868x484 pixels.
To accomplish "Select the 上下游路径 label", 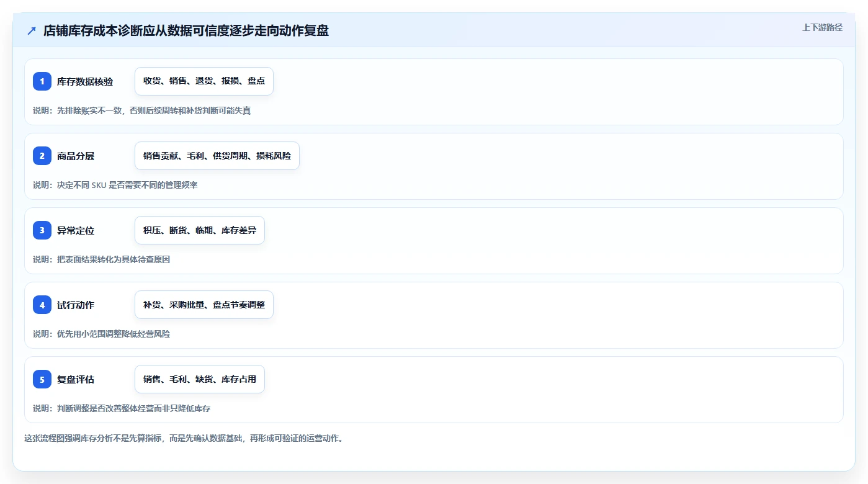I will pyautogui.click(x=822, y=27).
